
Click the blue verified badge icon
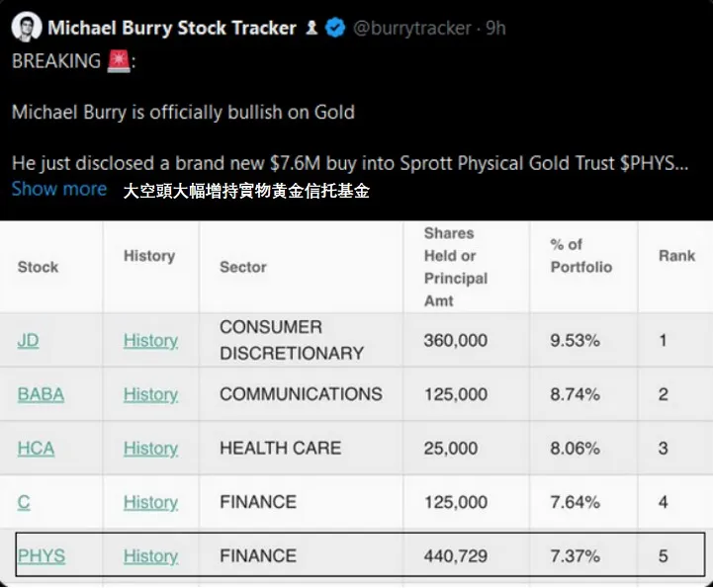pos(335,28)
